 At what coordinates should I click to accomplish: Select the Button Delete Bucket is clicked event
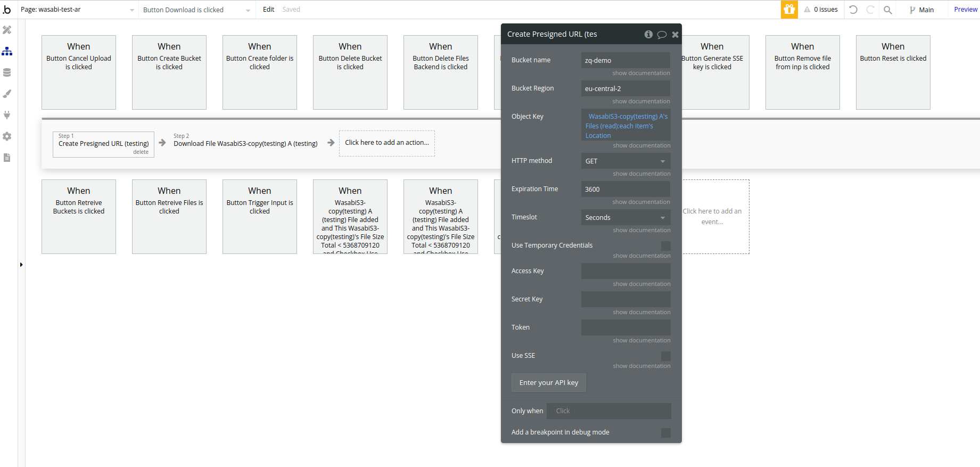[x=350, y=72]
